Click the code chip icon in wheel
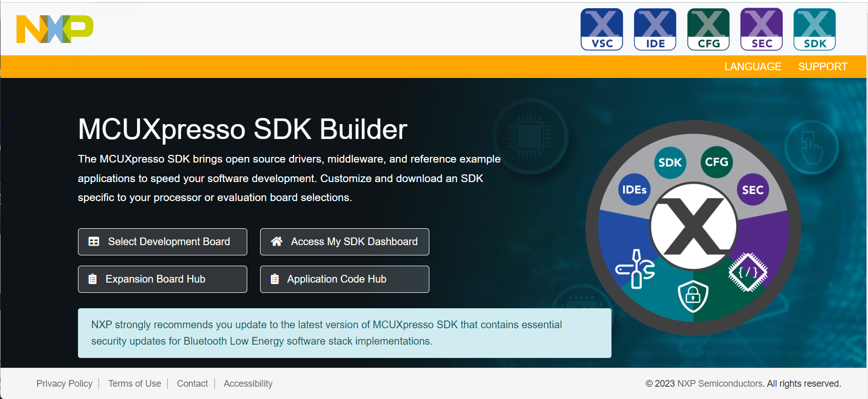Screen dimensions: 868x399 click(x=748, y=272)
